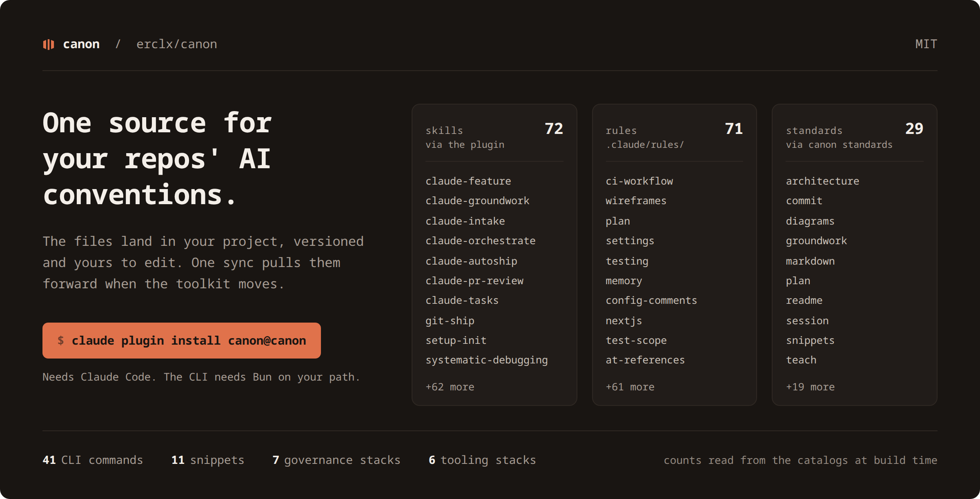Select diagrams standard entry
980x499 pixels.
pos(810,221)
